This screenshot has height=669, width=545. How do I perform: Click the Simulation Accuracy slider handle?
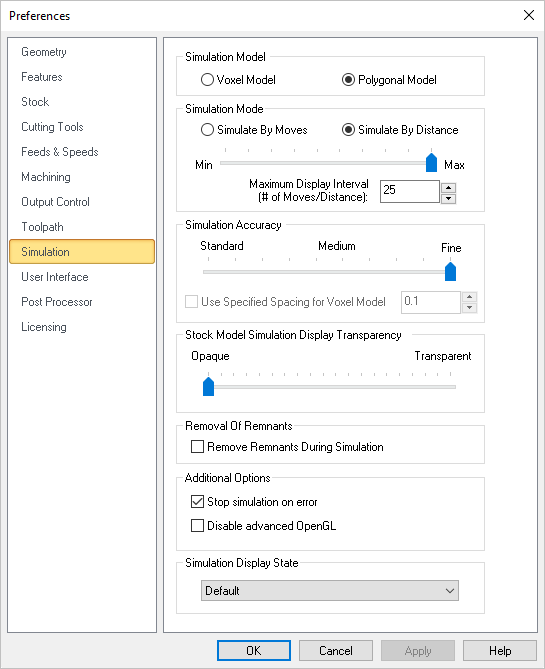pyautogui.click(x=450, y=271)
